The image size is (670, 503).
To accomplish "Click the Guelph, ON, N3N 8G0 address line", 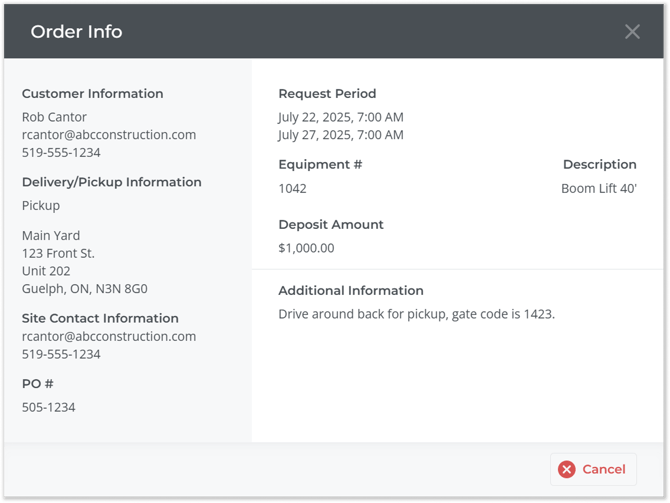I will click(x=84, y=289).
